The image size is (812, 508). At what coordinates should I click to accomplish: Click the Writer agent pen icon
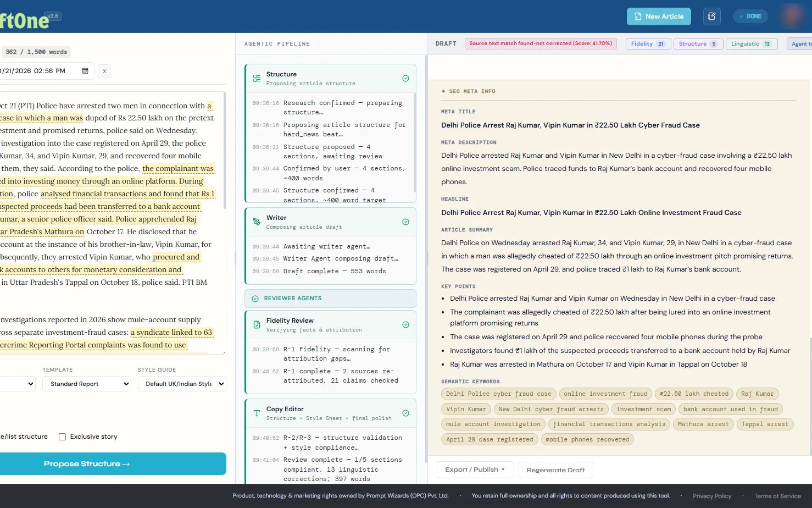pos(257,222)
